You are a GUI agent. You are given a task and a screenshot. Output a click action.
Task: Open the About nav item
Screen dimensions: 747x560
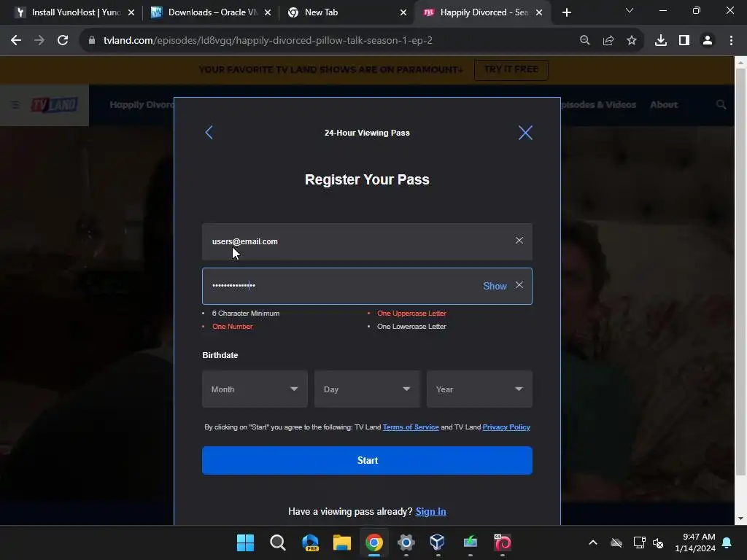tap(664, 105)
